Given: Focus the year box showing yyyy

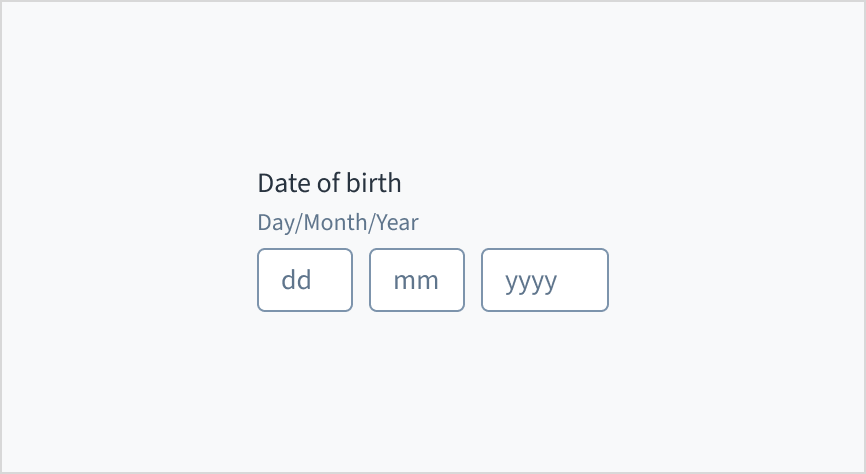Looking at the screenshot, I should 545,280.
